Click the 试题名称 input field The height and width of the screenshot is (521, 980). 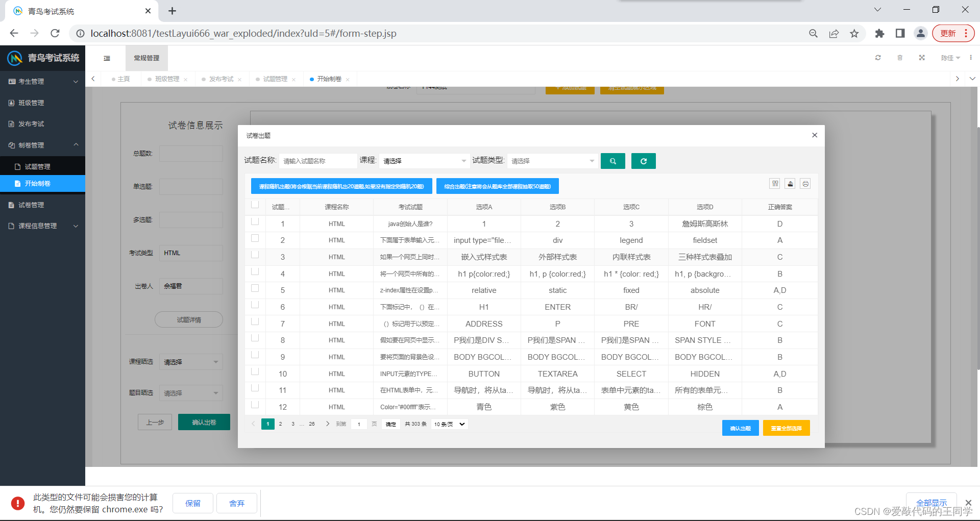tap(318, 161)
